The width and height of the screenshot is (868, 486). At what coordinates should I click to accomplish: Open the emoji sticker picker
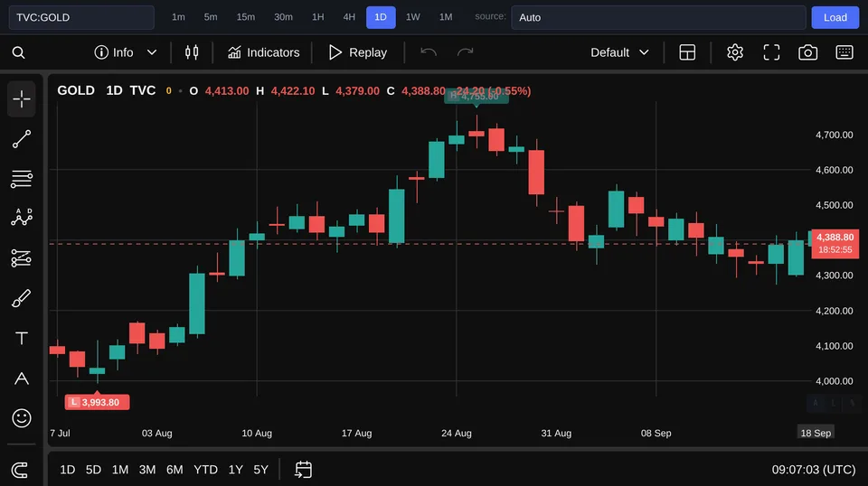pyautogui.click(x=22, y=418)
